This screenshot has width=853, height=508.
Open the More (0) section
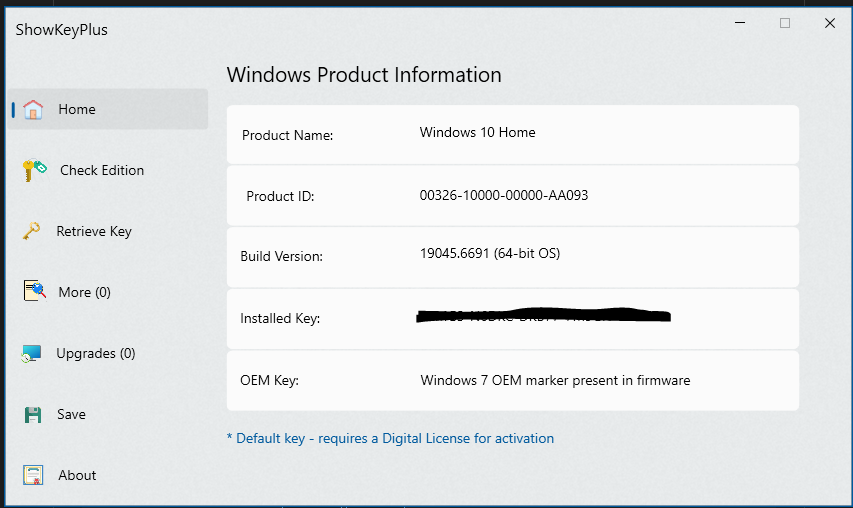[84, 293]
